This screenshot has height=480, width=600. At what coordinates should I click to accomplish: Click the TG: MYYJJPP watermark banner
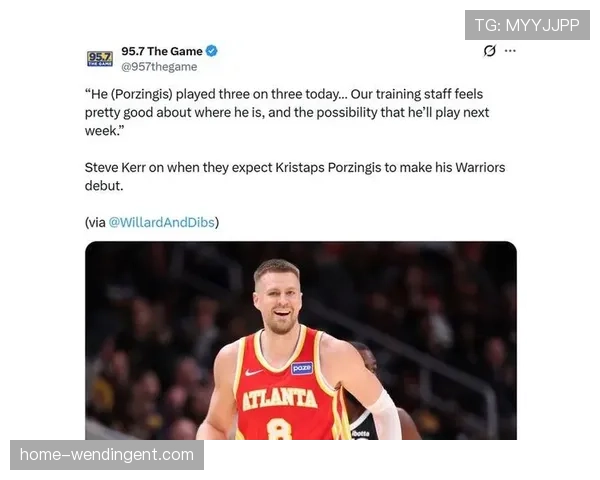pyautogui.click(x=527, y=25)
